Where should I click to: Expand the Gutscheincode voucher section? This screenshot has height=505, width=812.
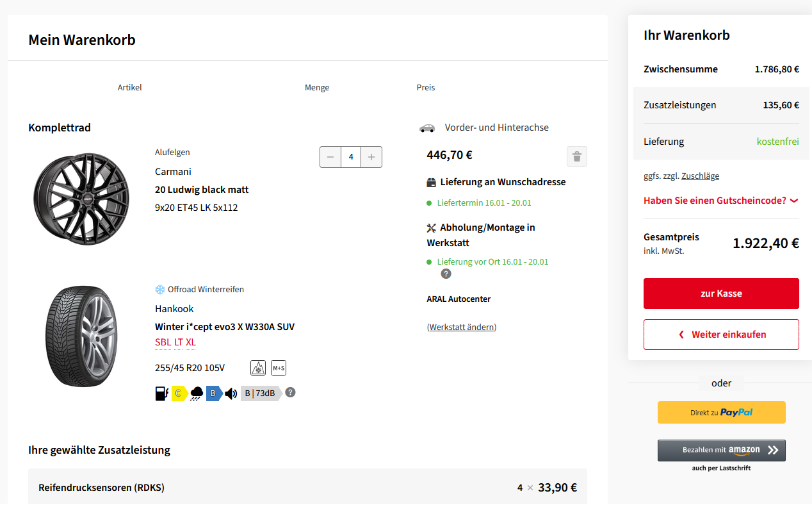[721, 201]
